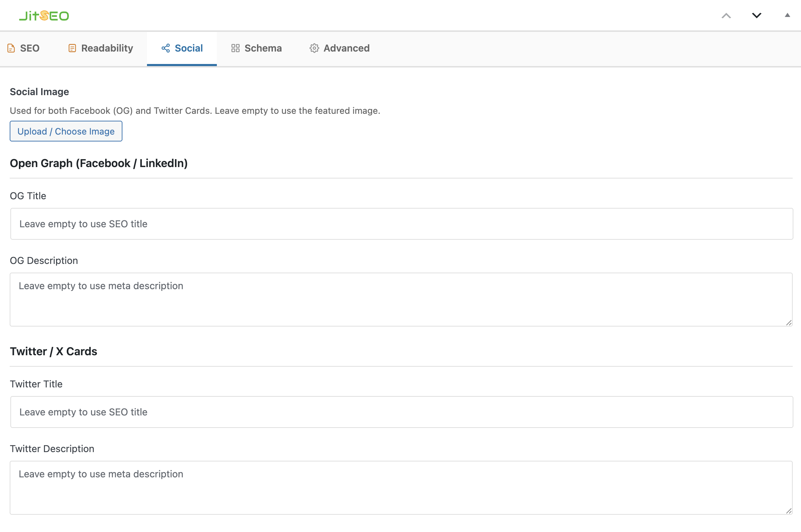The height and width of the screenshot is (532, 801).
Task: Move panel up with chevron arrow
Action: 726,16
